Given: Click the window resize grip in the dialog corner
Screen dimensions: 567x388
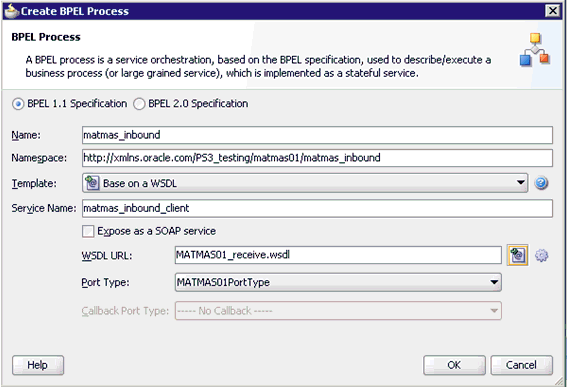Looking at the screenshot, I should click(x=560, y=381).
